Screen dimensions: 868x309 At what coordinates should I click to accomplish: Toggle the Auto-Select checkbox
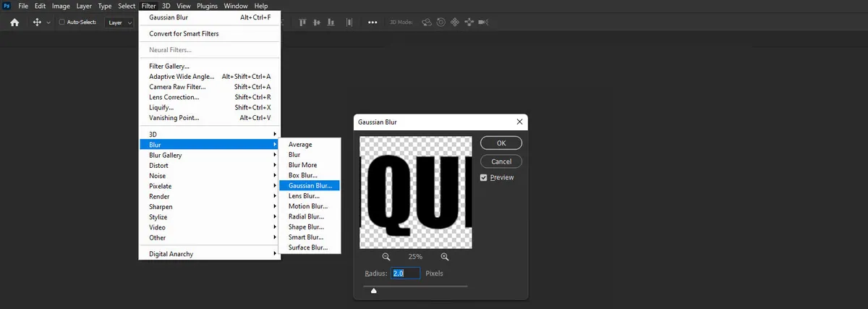pos(61,22)
